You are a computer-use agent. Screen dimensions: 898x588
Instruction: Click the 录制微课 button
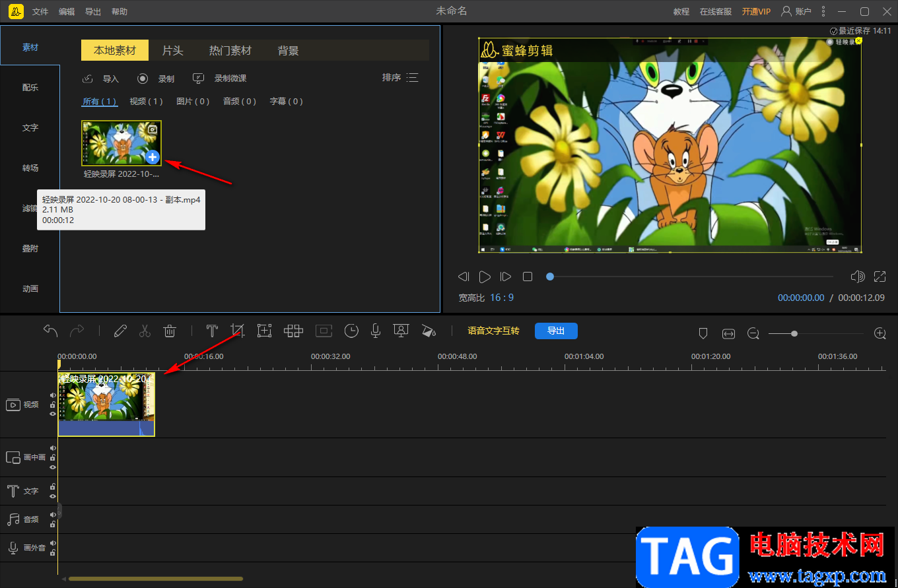(x=219, y=79)
